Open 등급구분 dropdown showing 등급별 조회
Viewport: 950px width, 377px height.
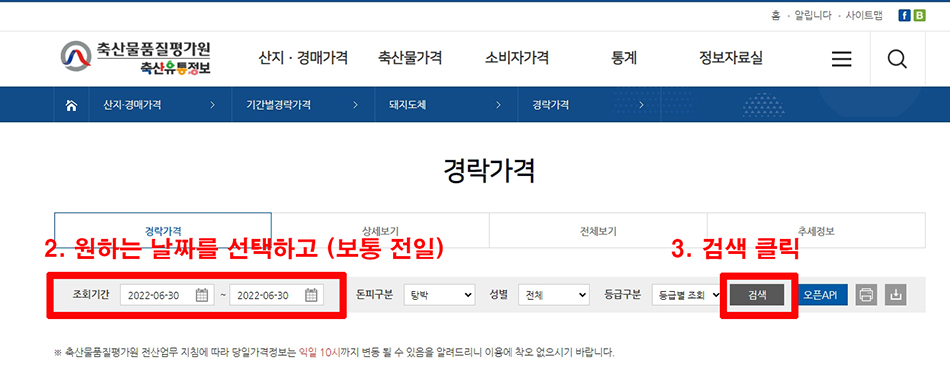686,295
